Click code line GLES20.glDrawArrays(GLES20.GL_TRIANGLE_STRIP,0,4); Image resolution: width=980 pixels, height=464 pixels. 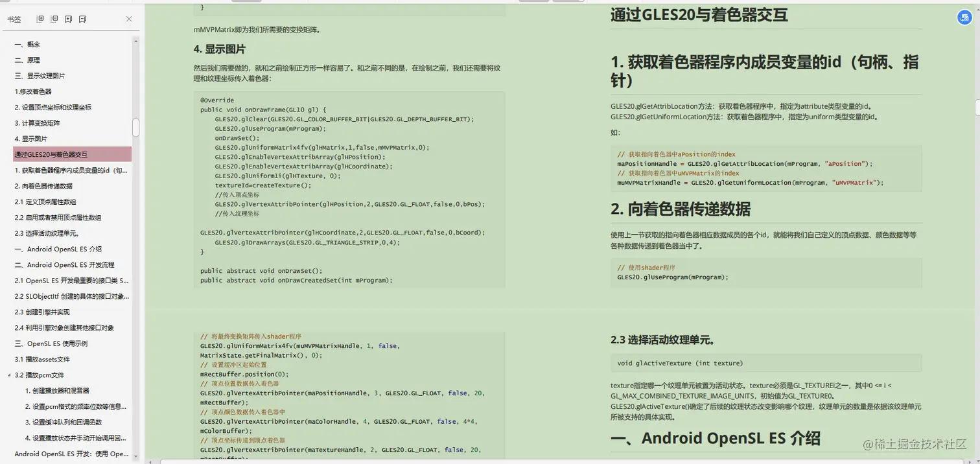pyautogui.click(x=308, y=242)
